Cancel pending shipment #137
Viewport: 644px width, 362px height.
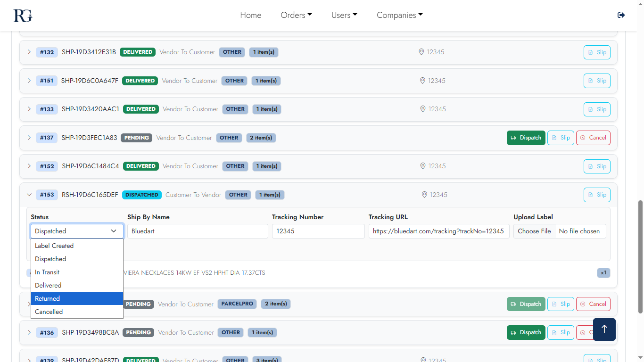tap(593, 138)
